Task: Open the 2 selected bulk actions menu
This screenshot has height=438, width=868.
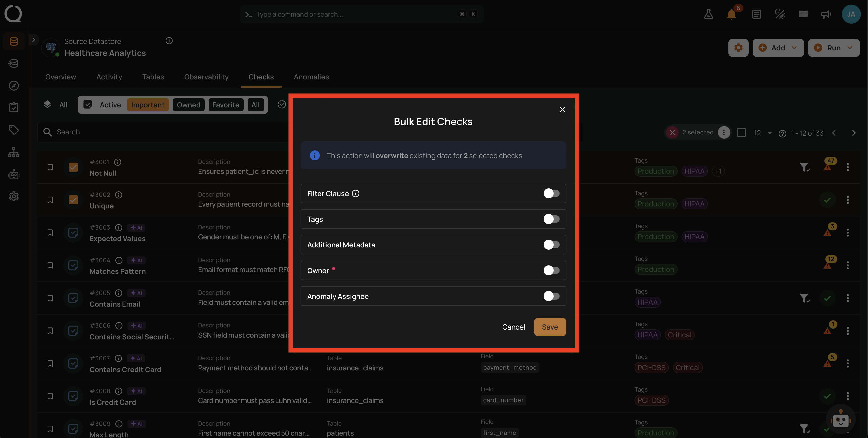Action: click(723, 132)
